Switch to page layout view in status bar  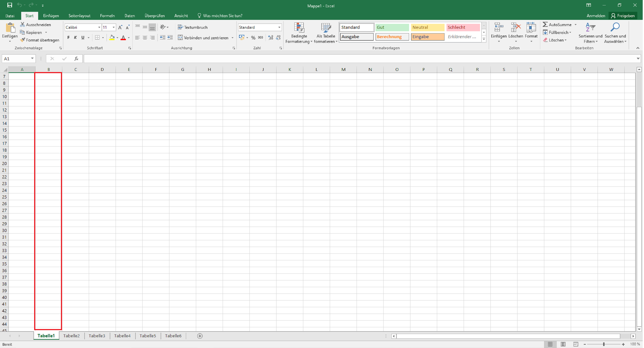coord(563,344)
